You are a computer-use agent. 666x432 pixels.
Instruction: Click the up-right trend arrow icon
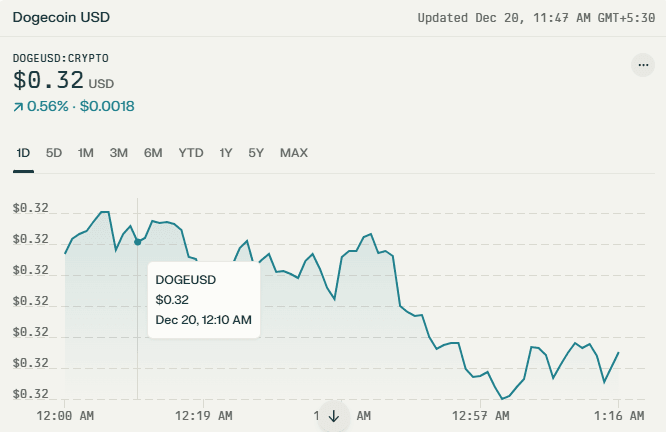pyautogui.click(x=18, y=107)
